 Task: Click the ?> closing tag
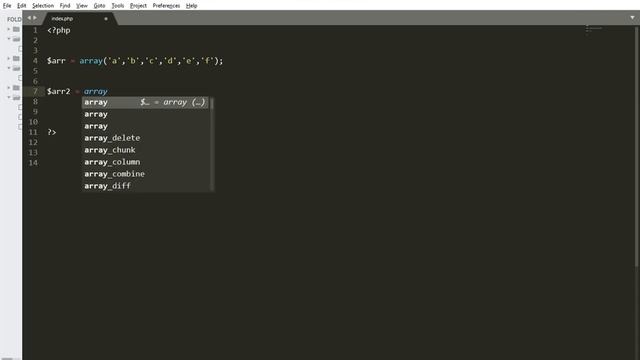tap(52, 132)
